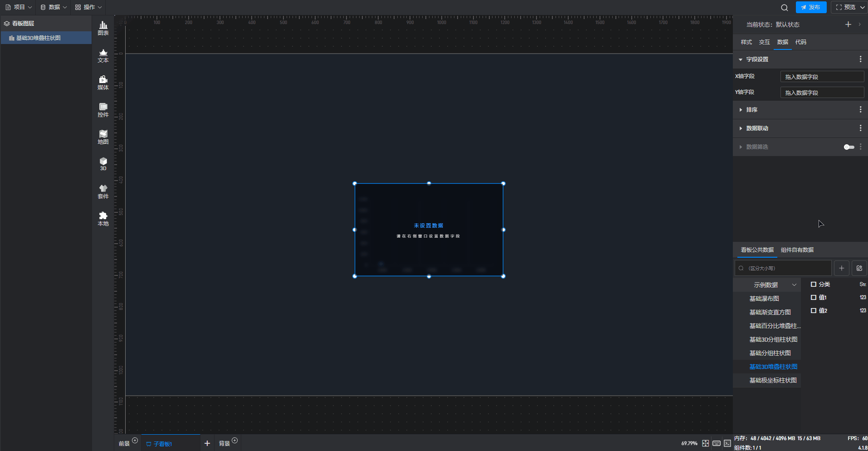Click the 发布 publish button
The height and width of the screenshot is (451, 868).
(x=811, y=7)
